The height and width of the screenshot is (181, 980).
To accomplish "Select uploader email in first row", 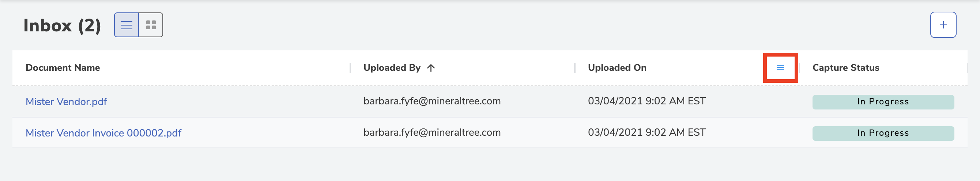I will tap(432, 101).
